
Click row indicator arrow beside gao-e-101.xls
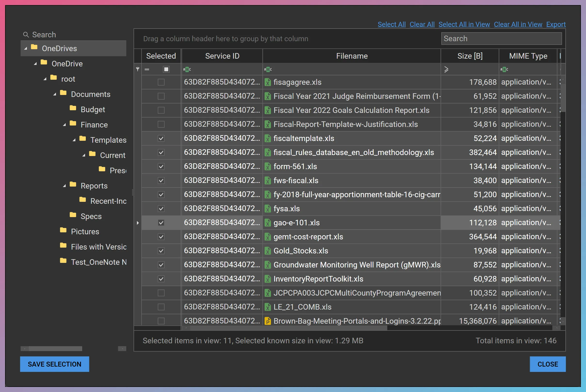[138, 222]
